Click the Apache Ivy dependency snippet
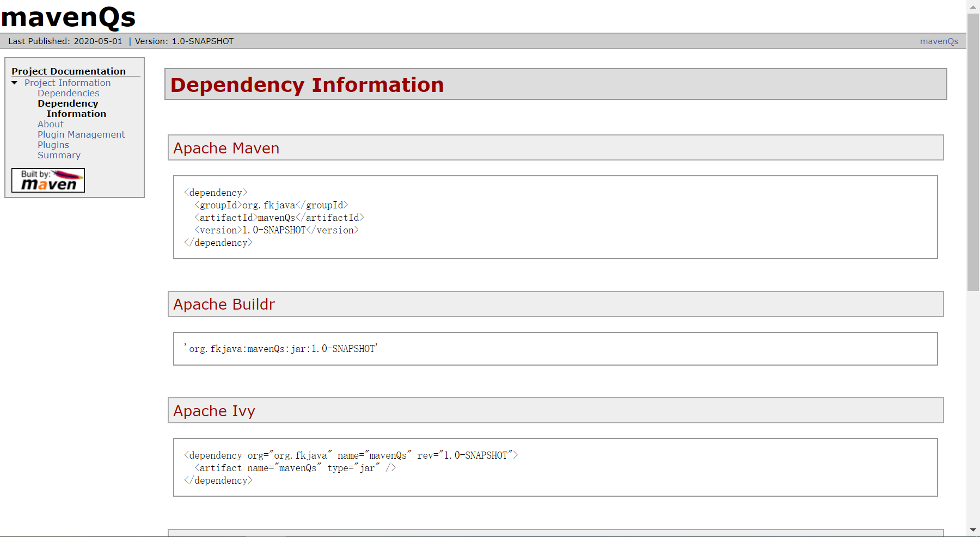The width and height of the screenshot is (980, 537). pos(555,467)
